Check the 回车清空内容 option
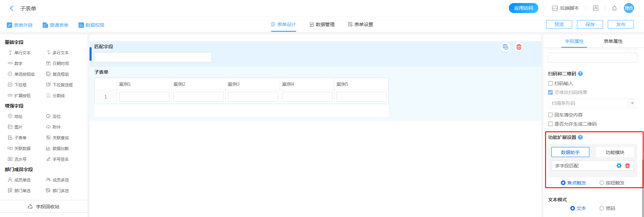The image size is (644, 217). [x=550, y=115]
